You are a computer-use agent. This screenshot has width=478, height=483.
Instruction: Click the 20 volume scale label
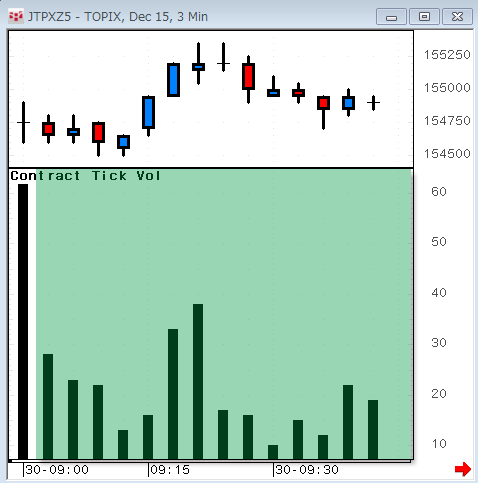pos(439,394)
